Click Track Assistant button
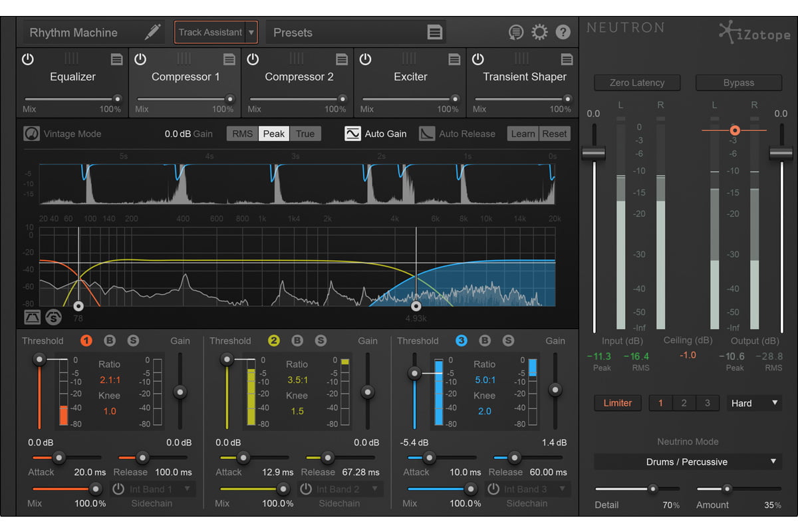 [210, 32]
